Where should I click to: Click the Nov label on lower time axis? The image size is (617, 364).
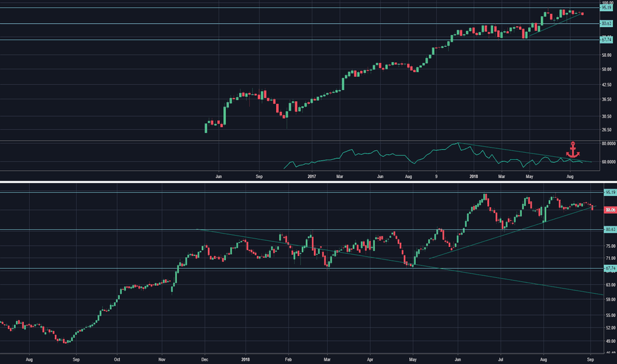[x=162, y=359]
